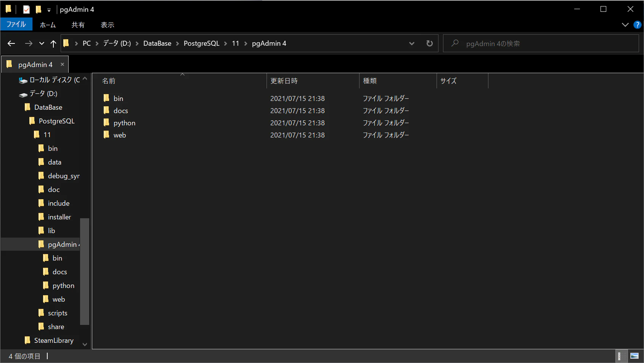Open the 表示 ribbon tab
Screen dimensions: 644x363
click(108, 25)
